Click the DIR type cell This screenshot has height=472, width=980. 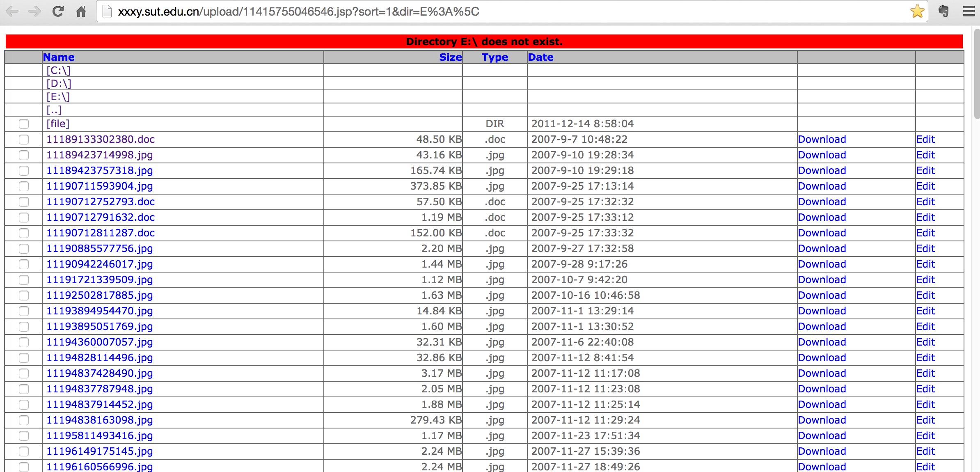495,124
